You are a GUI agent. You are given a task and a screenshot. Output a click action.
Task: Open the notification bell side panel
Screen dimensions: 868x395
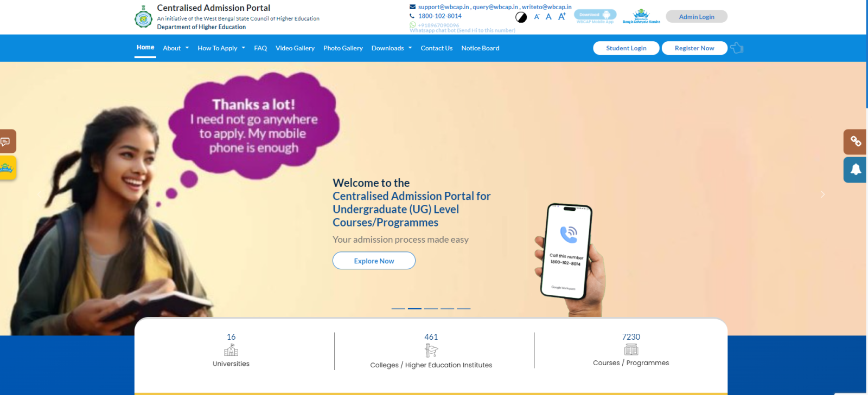point(856,170)
